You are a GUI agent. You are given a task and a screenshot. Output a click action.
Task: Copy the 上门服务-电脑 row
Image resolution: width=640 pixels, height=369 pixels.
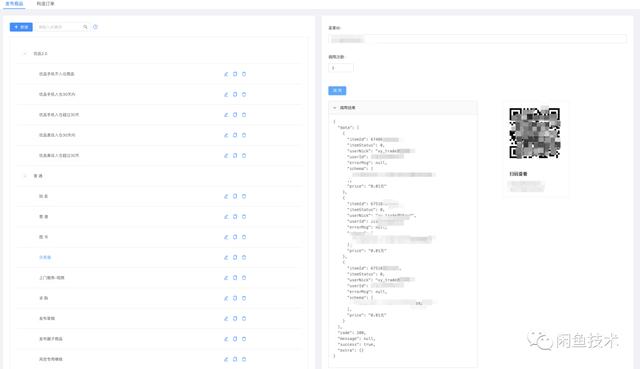[x=235, y=278]
